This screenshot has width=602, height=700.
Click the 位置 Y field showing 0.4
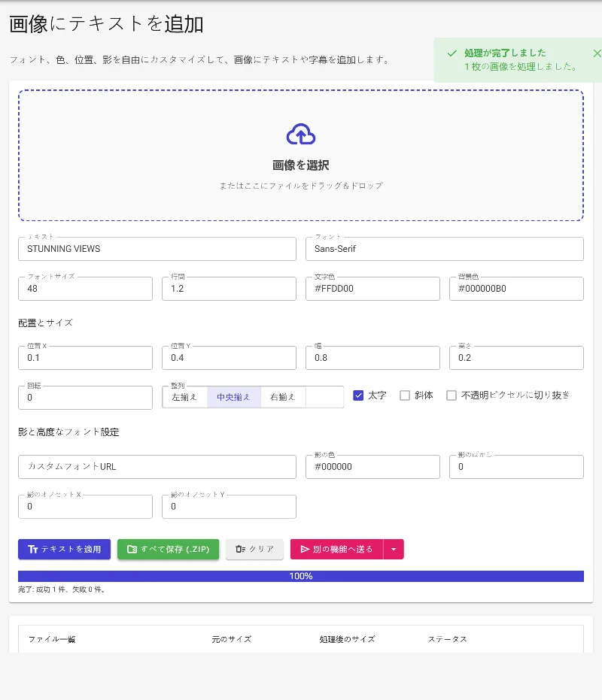click(229, 358)
